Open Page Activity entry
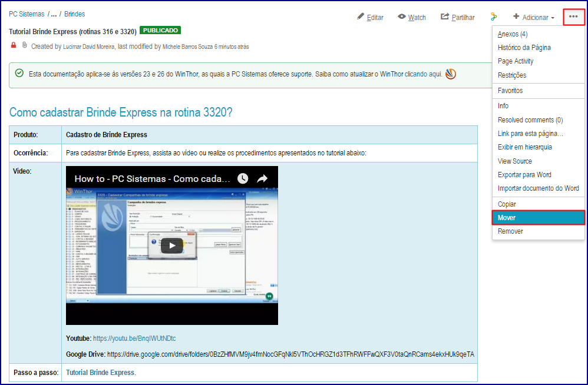The width and height of the screenshot is (588, 385). tap(538, 61)
